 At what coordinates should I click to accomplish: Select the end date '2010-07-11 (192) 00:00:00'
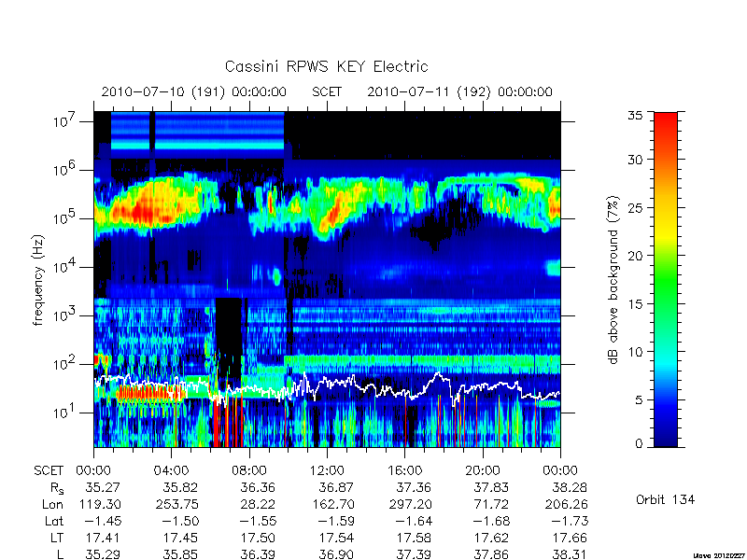(459, 91)
